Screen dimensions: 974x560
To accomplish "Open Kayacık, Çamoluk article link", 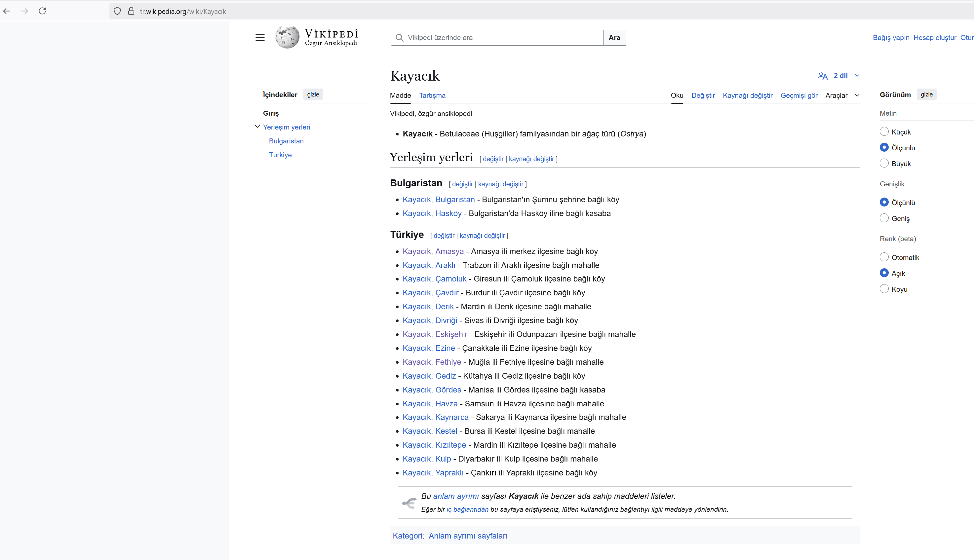I will (434, 279).
